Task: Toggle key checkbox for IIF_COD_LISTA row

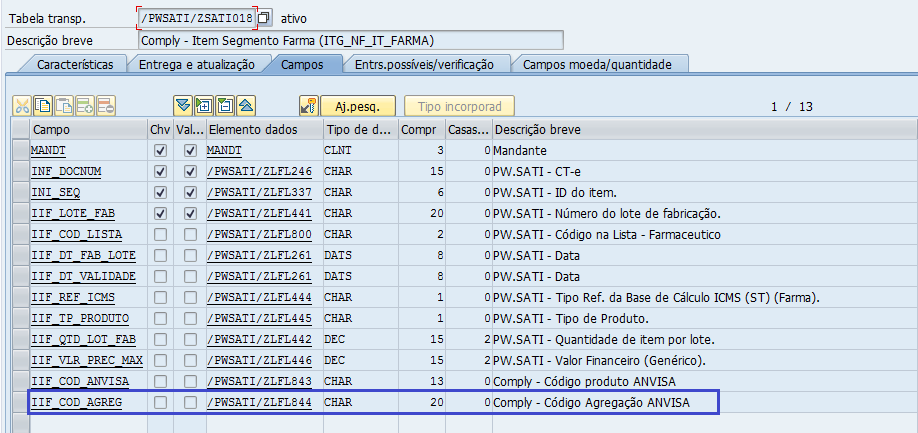Action: 160,234
